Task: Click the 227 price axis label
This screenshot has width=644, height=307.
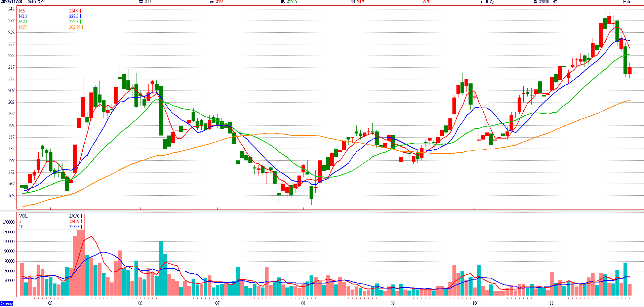Action: 11,44
